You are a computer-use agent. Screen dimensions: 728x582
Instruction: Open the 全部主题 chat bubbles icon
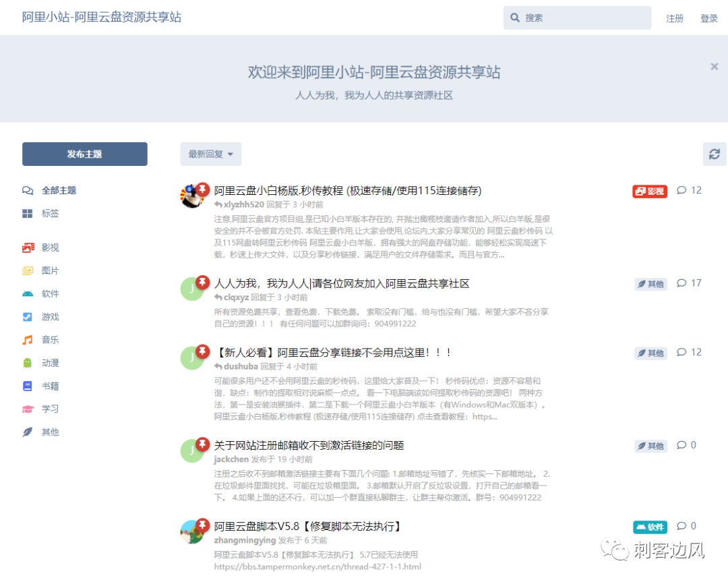28,190
